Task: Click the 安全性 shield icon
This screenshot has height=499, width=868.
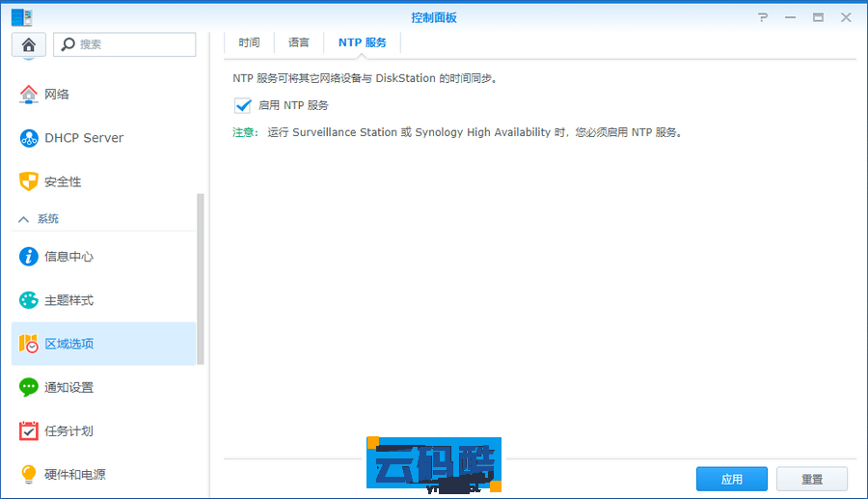Action: point(29,181)
